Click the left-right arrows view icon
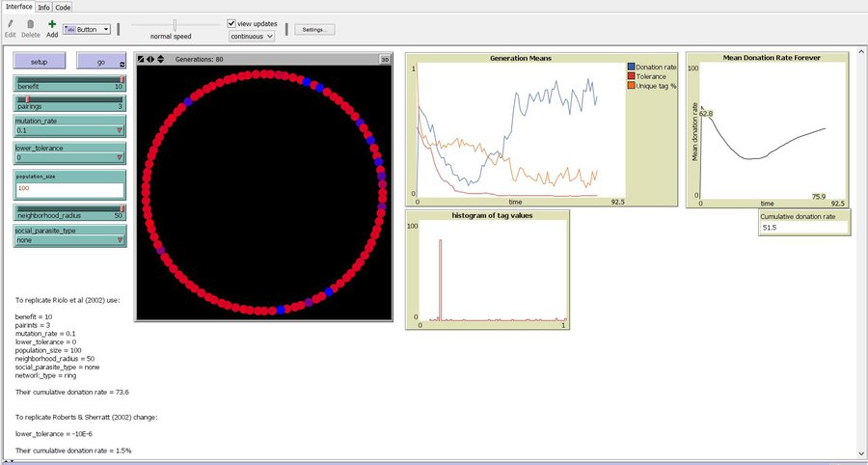 (x=150, y=59)
